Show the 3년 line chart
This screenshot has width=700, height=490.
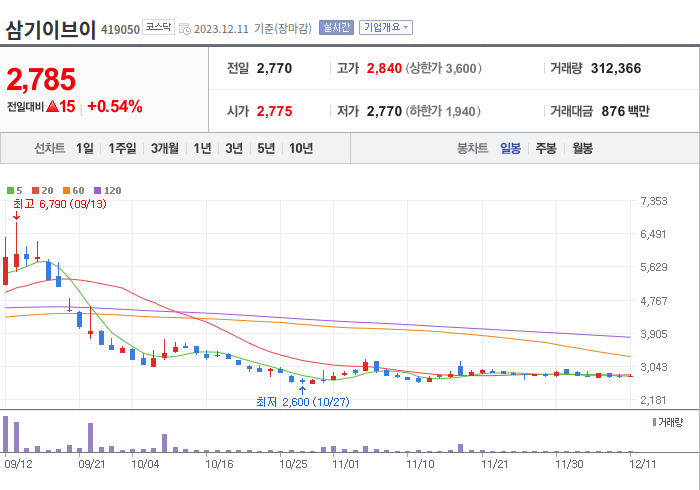234,148
